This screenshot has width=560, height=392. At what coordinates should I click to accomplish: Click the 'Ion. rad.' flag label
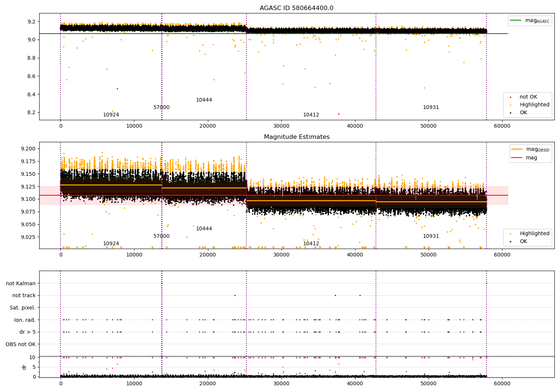pos(25,320)
